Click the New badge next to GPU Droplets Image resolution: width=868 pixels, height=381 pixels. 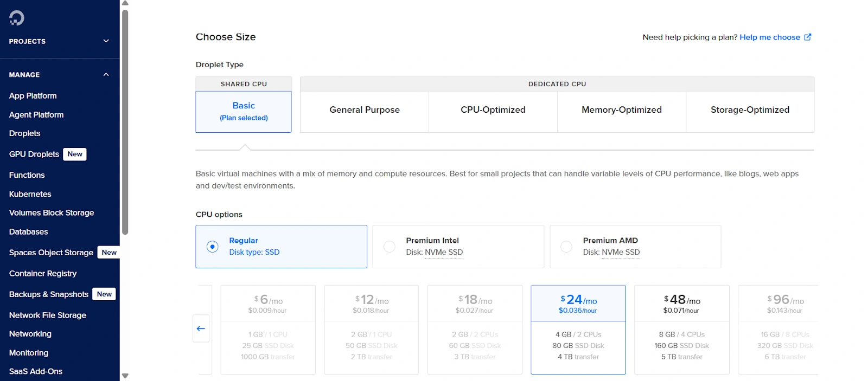75,154
